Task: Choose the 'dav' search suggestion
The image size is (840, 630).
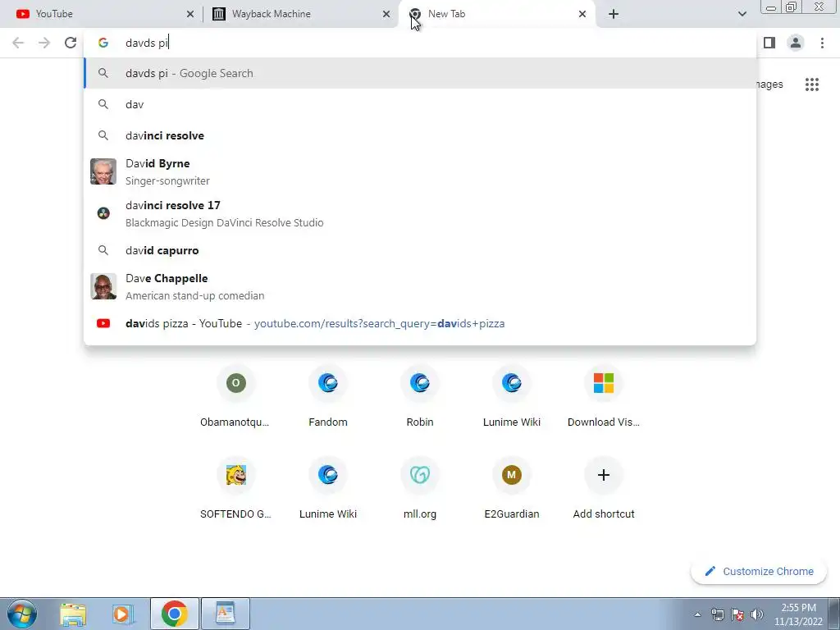Action: (420, 104)
